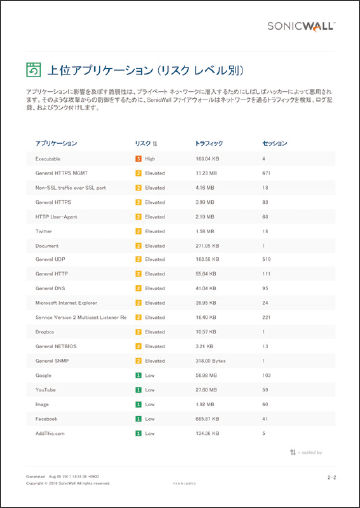This screenshot has width=360, height=508.
Task: Click the Elevated badge in Twitter row
Action: (x=138, y=231)
